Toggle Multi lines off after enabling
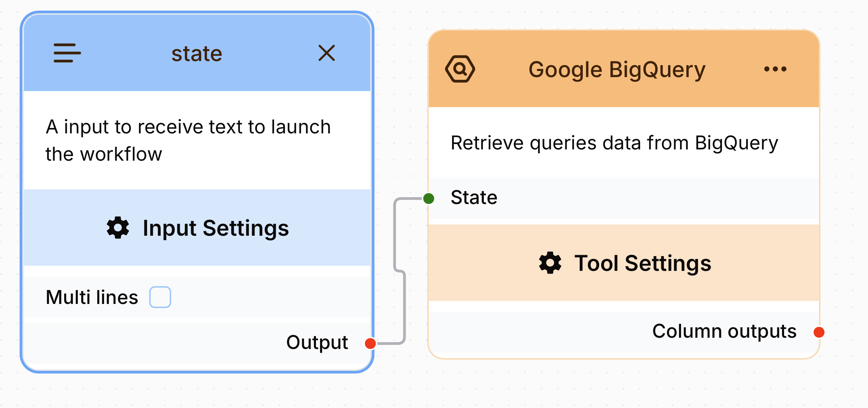This screenshot has height=408, width=868. click(x=160, y=297)
